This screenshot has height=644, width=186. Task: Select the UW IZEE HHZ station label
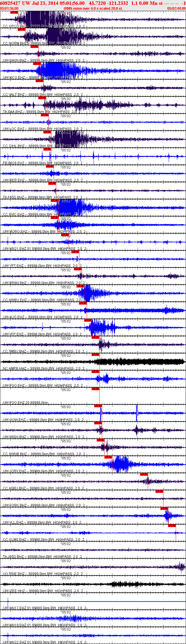43,591
